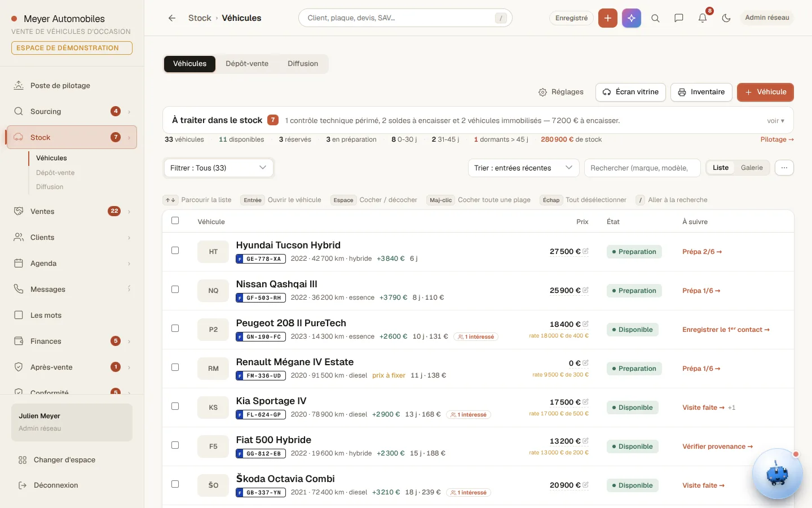Expand the Ventes sidebar section
This screenshot has height=508, width=812.
coord(129,212)
